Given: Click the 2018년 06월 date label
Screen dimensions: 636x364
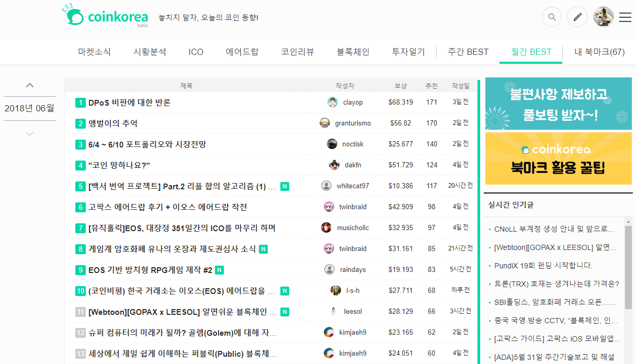Looking at the screenshot, I should 30,109.
